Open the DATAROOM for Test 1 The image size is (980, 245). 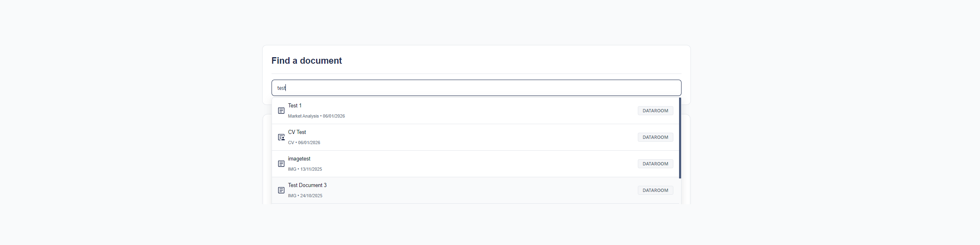(x=655, y=111)
